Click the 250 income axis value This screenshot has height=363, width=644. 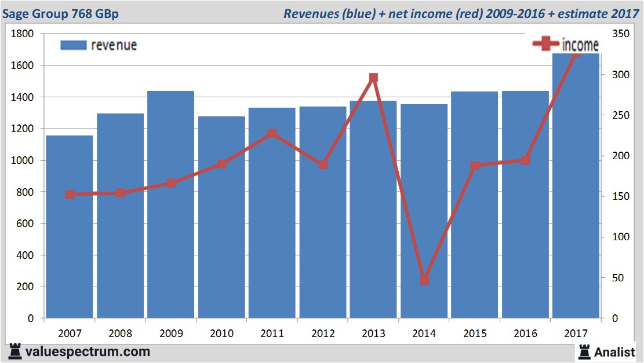(621, 115)
